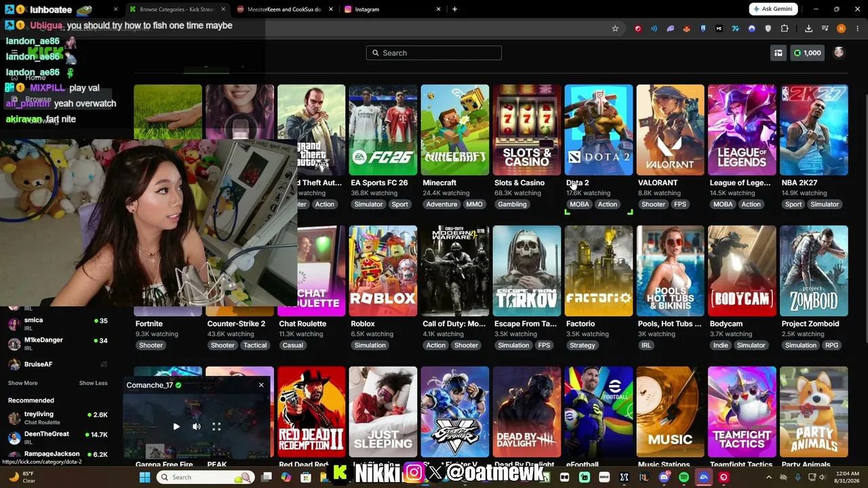
Task: Open the League of Legends category
Action: tap(743, 130)
